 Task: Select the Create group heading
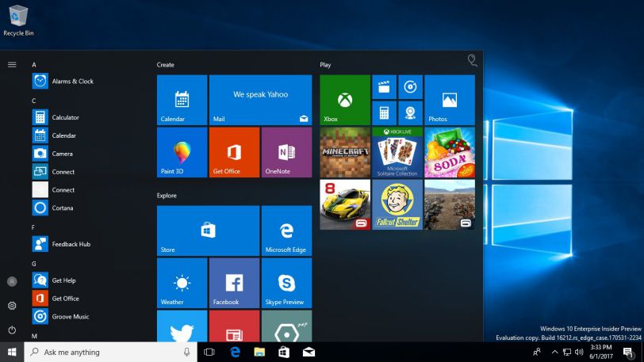pyautogui.click(x=166, y=64)
